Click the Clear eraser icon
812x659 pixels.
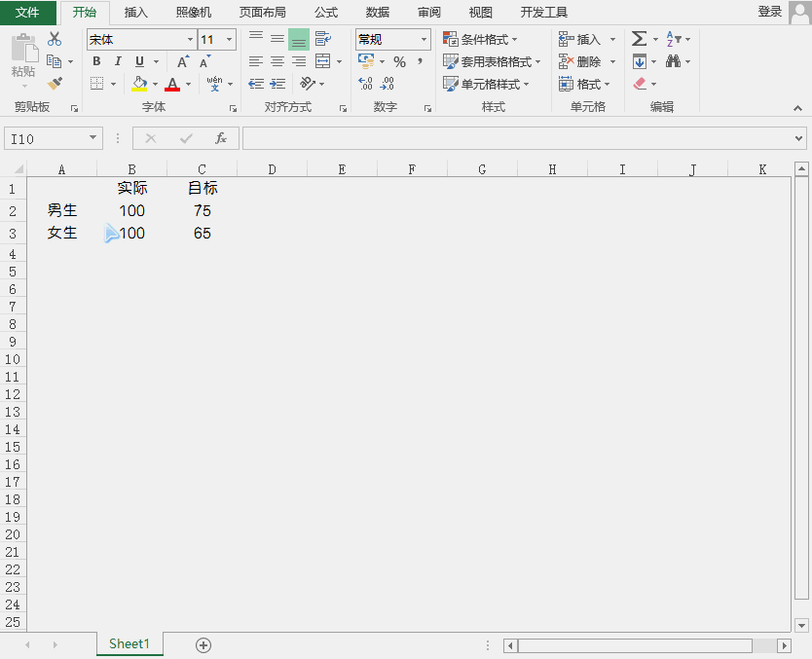coord(640,84)
